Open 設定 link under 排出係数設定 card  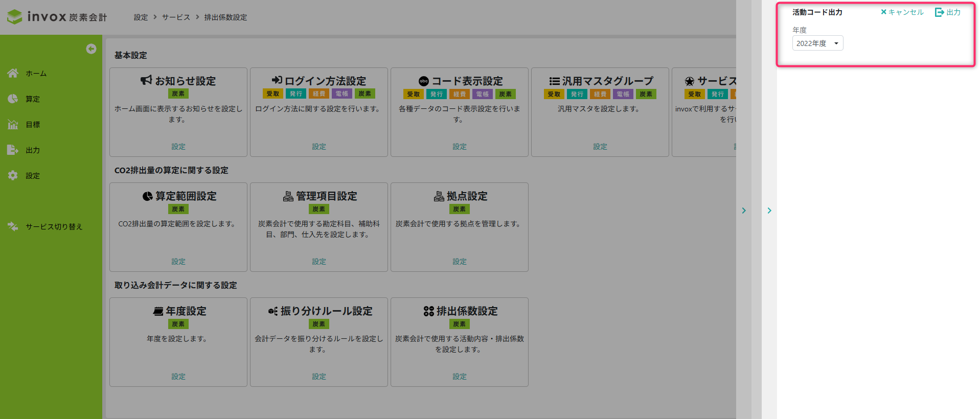tap(459, 377)
